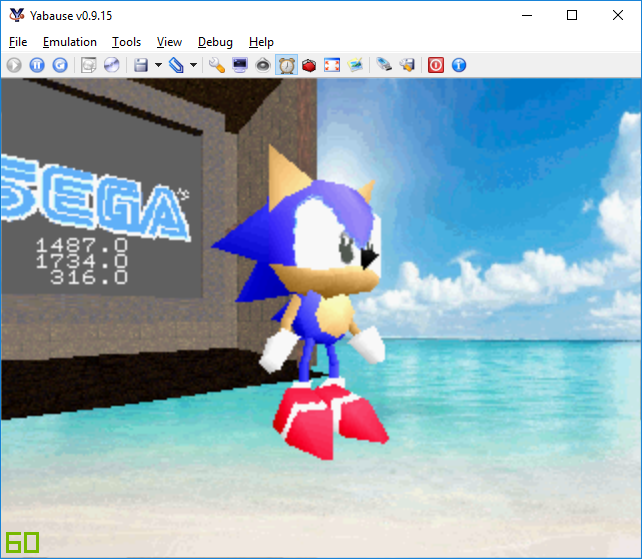
Task: Click the Run emulation play icon
Action: point(14,65)
